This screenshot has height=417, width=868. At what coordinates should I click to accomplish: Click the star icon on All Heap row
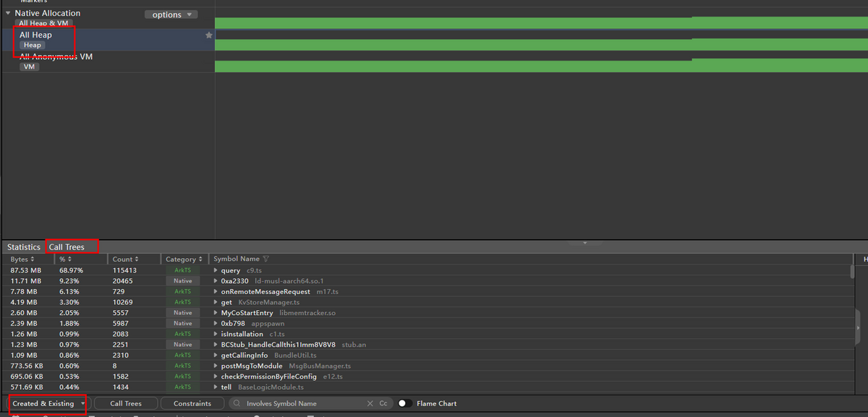pos(209,35)
